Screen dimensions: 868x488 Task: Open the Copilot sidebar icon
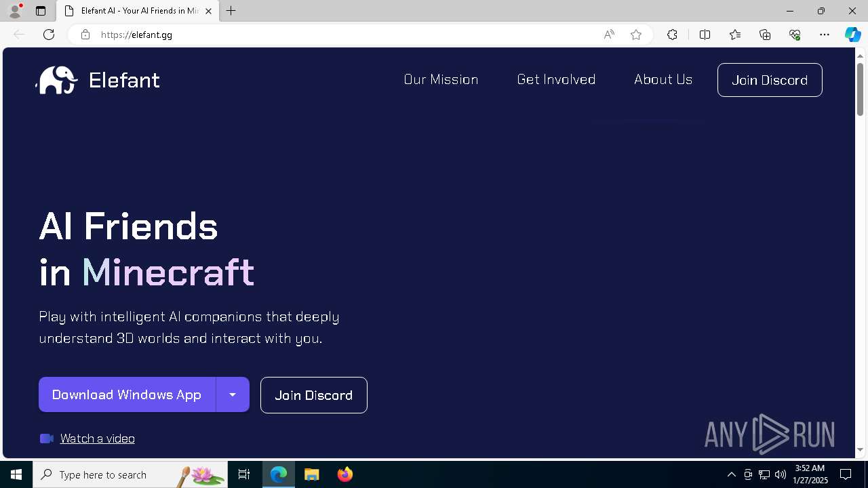click(853, 35)
